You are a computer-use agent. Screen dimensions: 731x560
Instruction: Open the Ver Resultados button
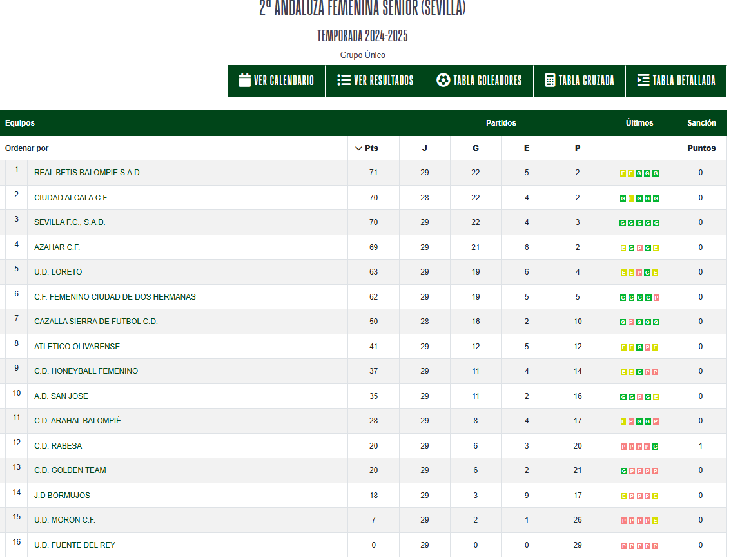(375, 81)
